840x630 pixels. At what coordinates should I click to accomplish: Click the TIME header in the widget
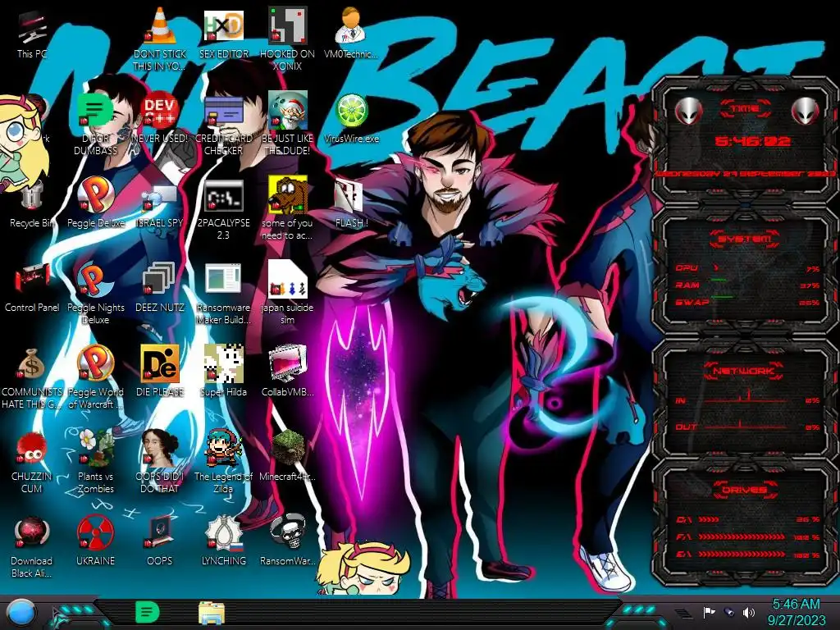[745, 109]
